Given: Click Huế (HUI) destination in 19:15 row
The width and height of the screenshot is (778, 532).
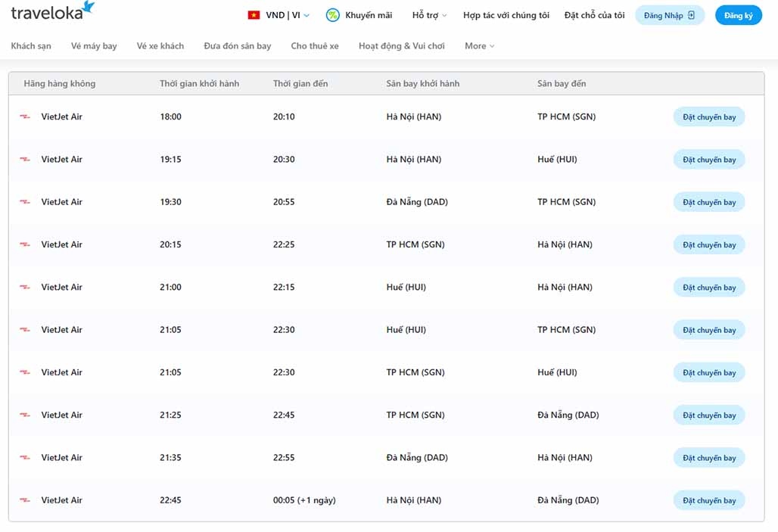Looking at the screenshot, I should [557, 160].
